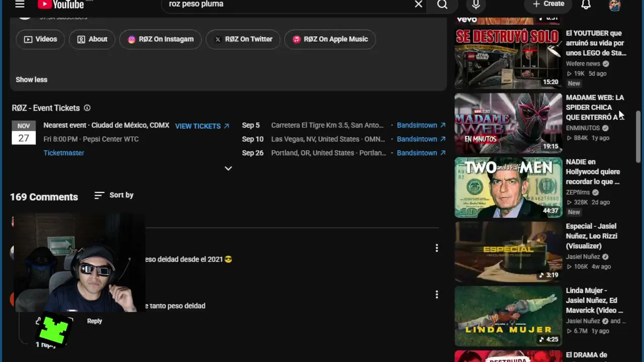644x362 pixels.
Task: Click the Event Tickets info icon
Action: [87, 108]
